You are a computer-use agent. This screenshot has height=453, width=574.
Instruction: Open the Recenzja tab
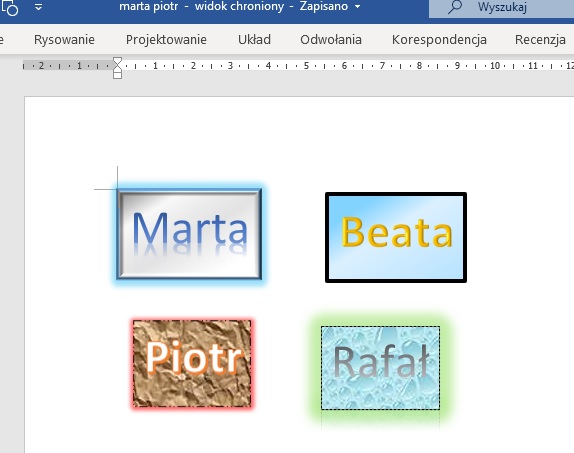(540, 40)
